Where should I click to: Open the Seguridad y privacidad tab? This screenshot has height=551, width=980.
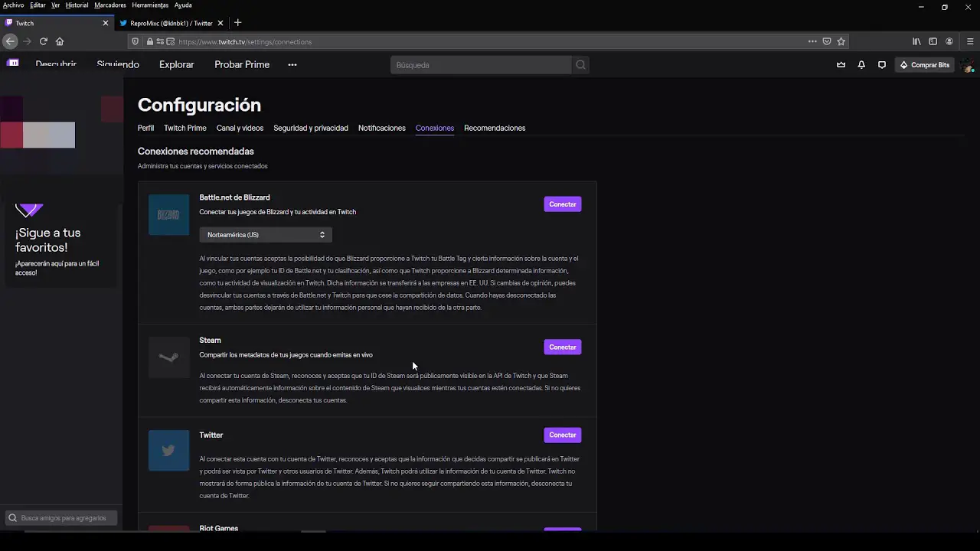coord(311,128)
